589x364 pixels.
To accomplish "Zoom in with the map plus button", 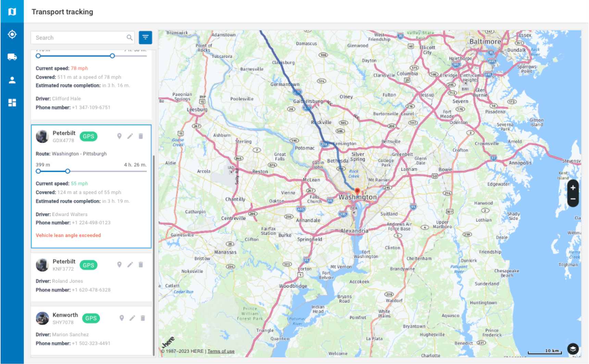I will (573, 187).
